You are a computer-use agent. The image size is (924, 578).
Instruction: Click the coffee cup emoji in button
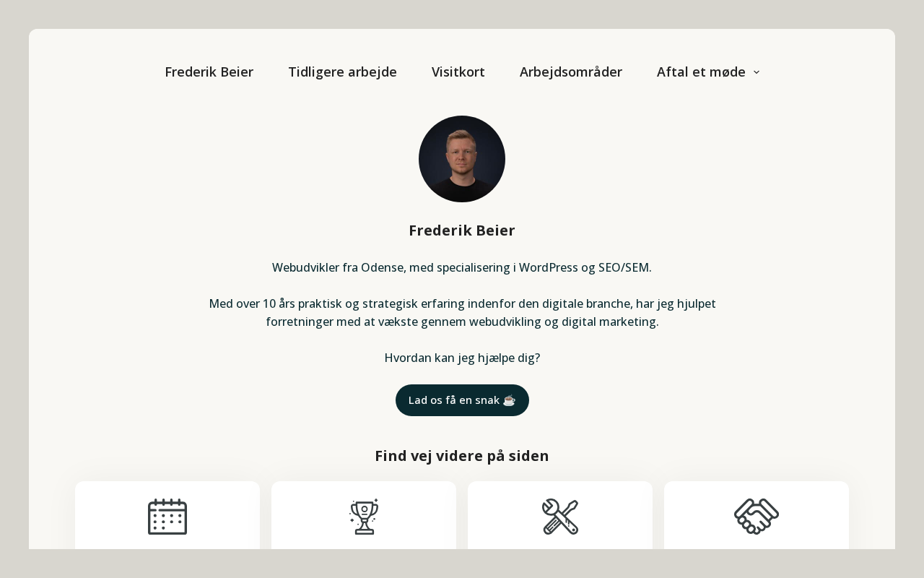tap(510, 400)
